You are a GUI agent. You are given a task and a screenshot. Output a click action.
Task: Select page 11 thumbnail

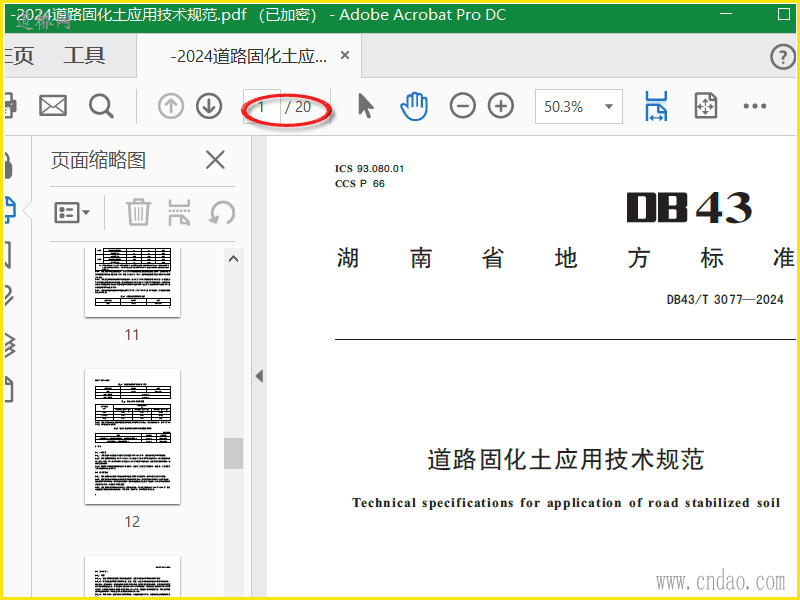pos(132,283)
